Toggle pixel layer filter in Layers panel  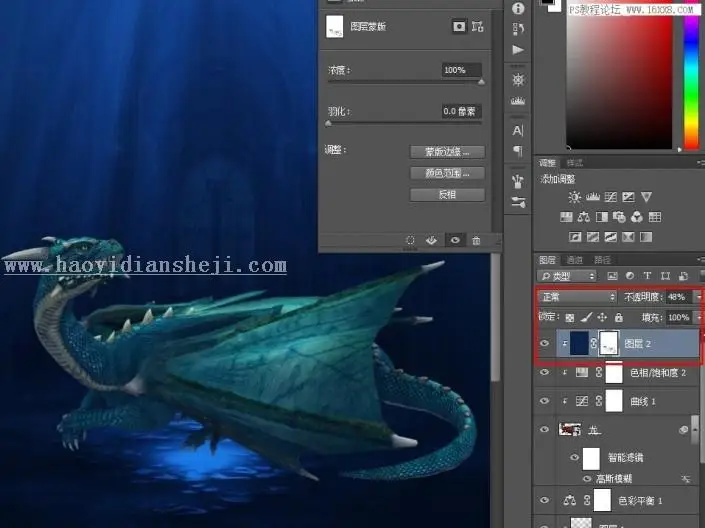[612, 276]
